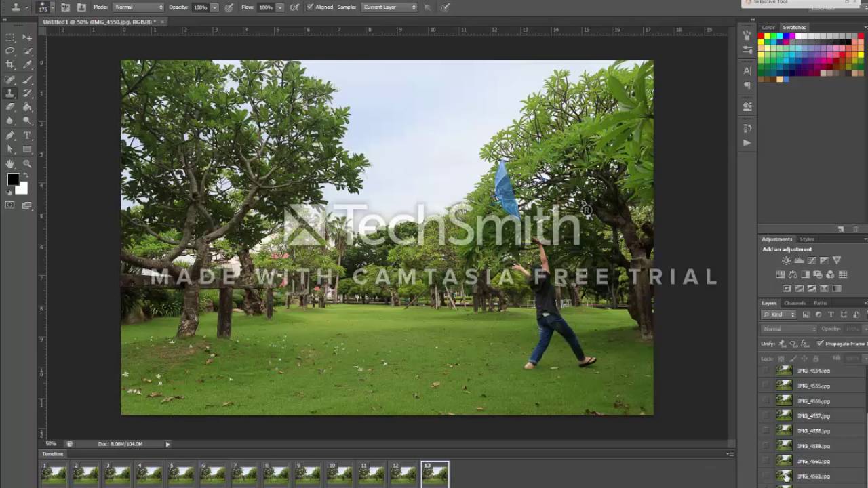Switch to the Channels tab

[795, 303]
